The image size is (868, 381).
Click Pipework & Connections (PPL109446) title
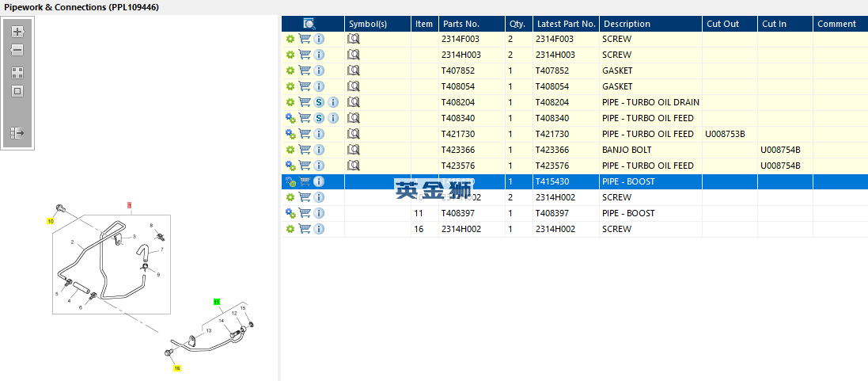82,7
